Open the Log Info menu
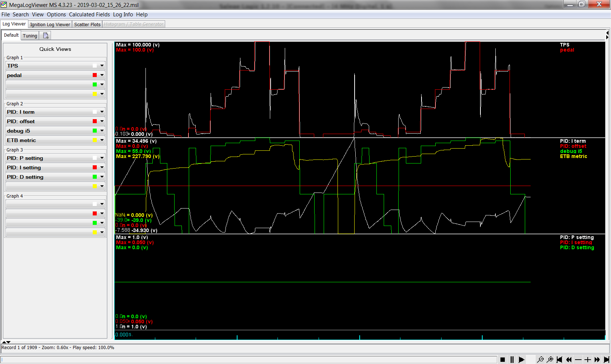This screenshot has height=364, width=611. [x=123, y=15]
